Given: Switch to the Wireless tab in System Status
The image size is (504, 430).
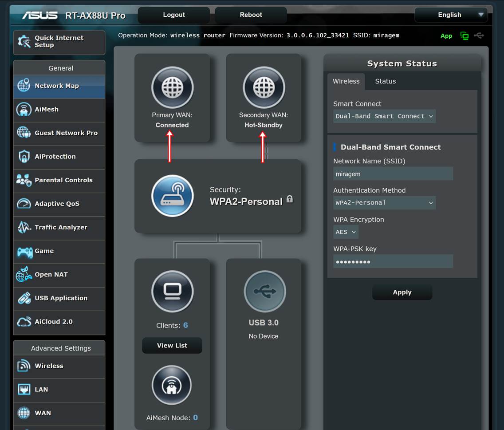Looking at the screenshot, I should point(346,81).
